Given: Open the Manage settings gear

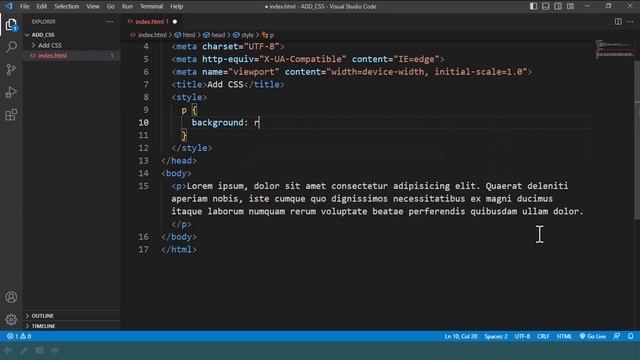Looking at the screenshot, I should [x=11, y=319].
